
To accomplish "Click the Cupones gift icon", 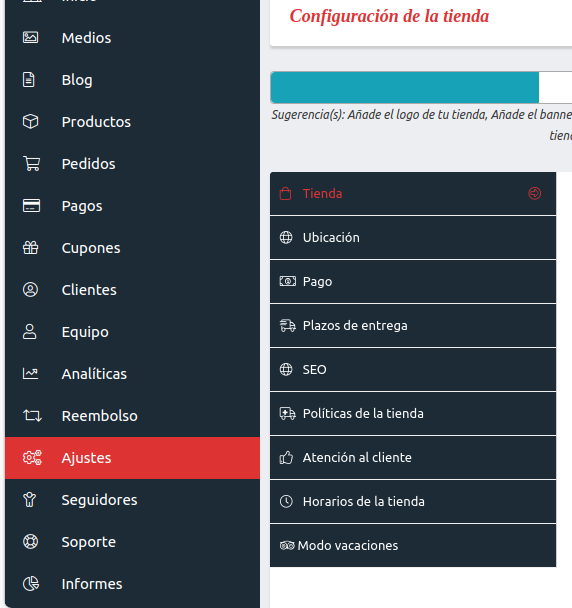I will [x=30, y=247].
